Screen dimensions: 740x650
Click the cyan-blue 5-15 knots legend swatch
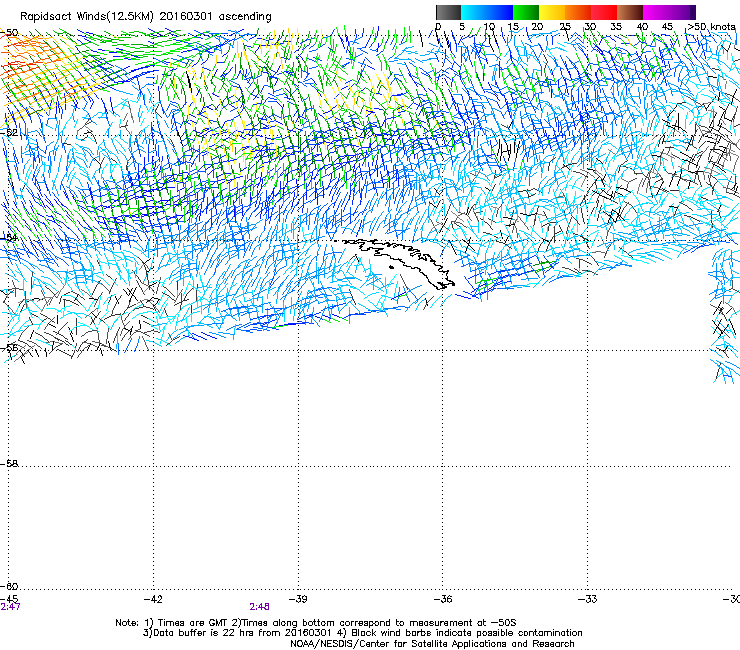tap(487, 12)
